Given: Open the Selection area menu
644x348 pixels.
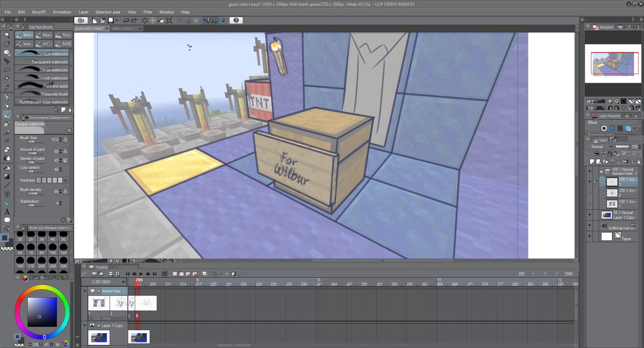Looking at the screenshot, I should 108,12.
